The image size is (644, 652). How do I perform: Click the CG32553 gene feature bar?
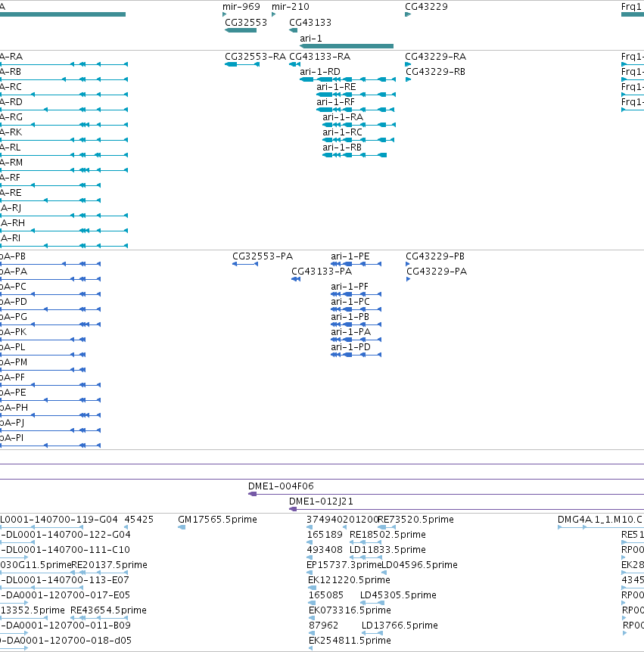[241, 30]
